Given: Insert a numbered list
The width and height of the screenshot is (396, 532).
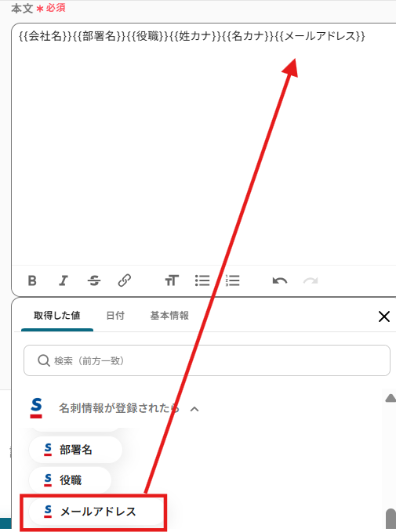Looking at the screenshot, I should click(x=233, y=280).
